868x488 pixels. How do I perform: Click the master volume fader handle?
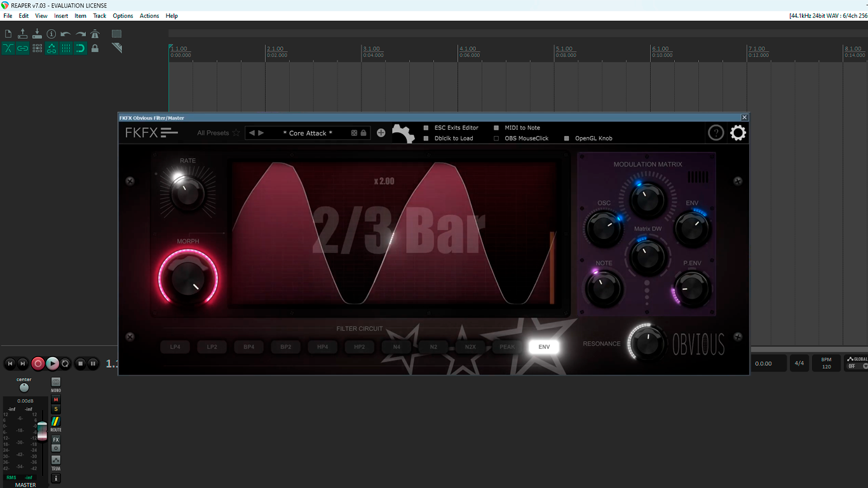[x=42, y=431]
